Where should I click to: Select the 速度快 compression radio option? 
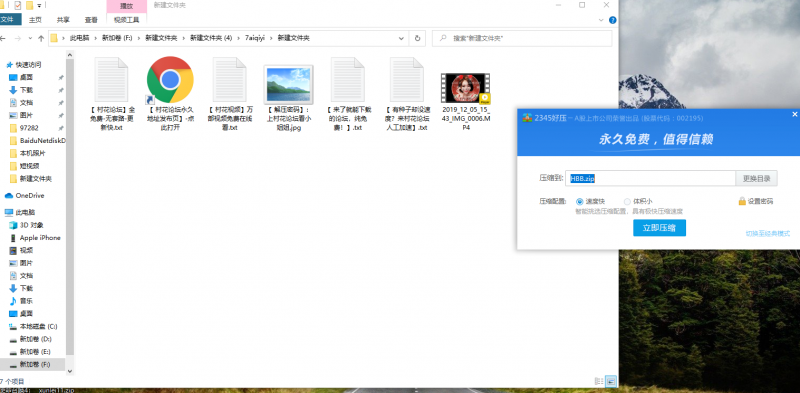click(579, 202)
